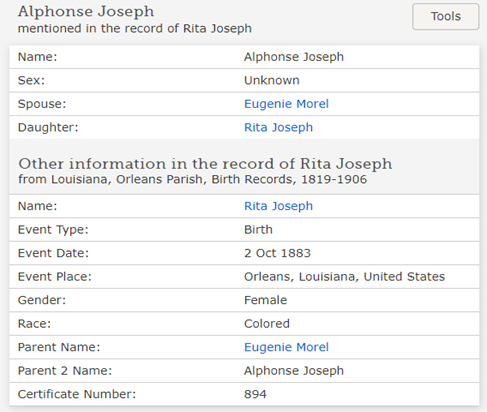The image size is (487, 412).
Task: Open Eugenie Morel link in Spouse row
Action: coord(286,104)
